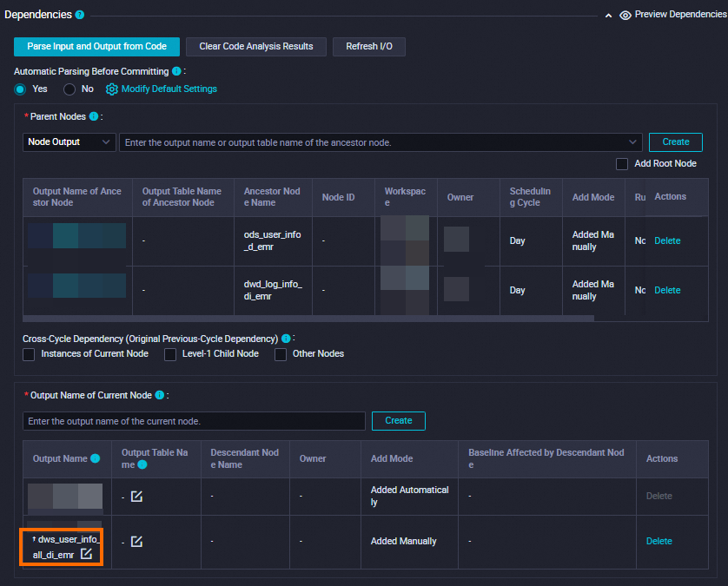
Task: Click the Ancestor Node Name column header
Action: pos(273,197)
